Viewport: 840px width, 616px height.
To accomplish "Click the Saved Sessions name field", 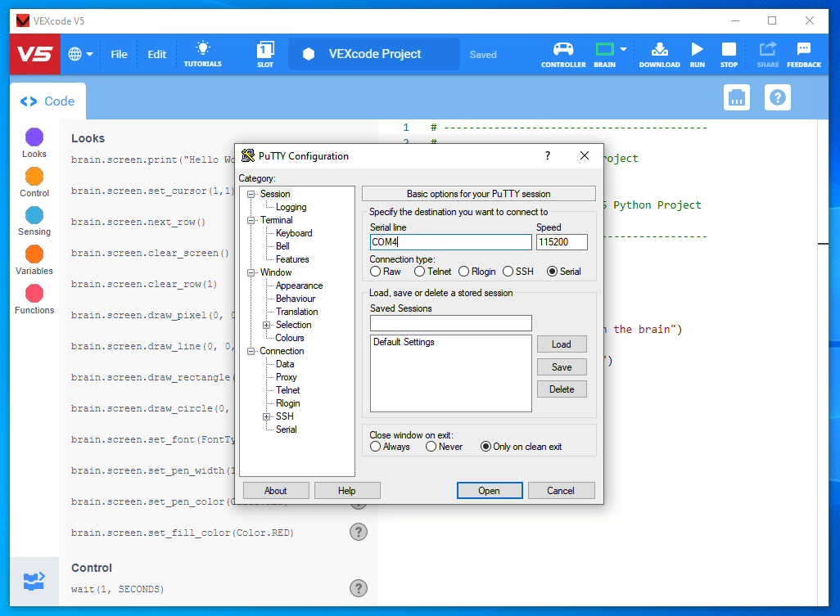I will tap(450, 322).
